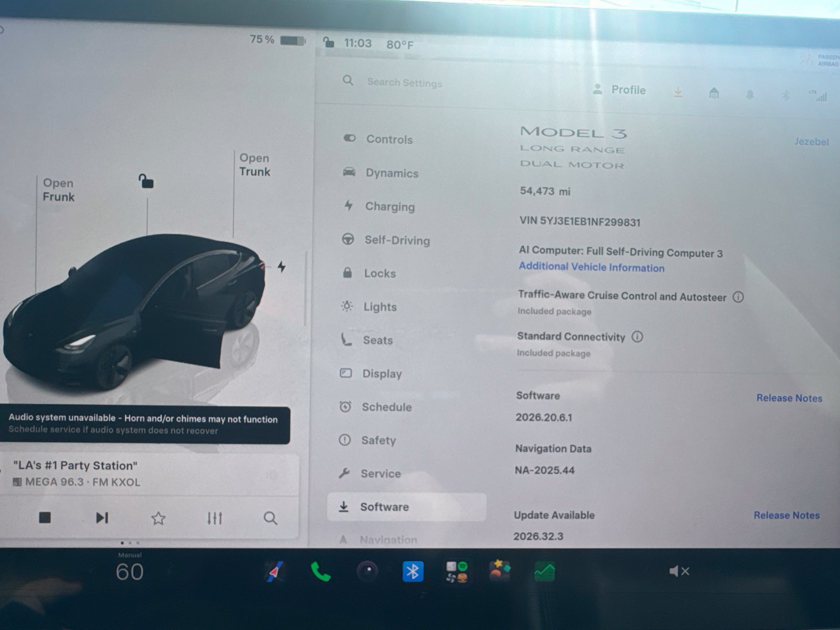This screenshot has height=630, width=840.
Task: Open the Self-Driving settings menu
Action: click(386, 240)
